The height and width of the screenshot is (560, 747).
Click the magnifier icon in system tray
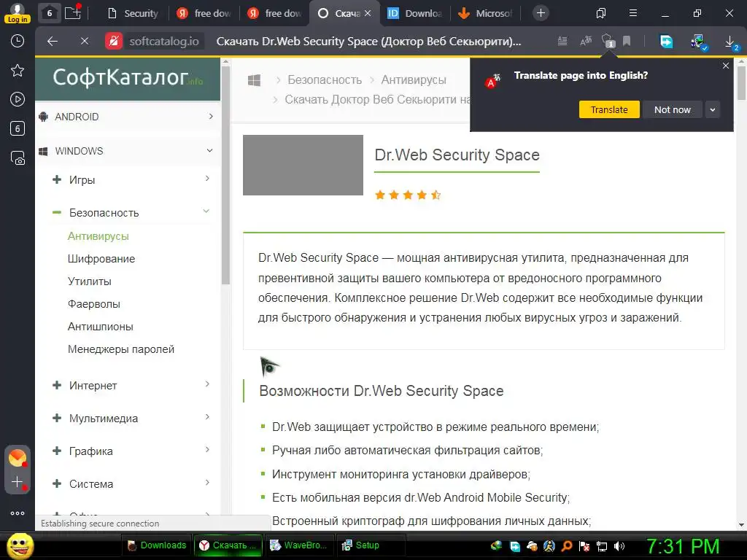(x=567, y=545)
